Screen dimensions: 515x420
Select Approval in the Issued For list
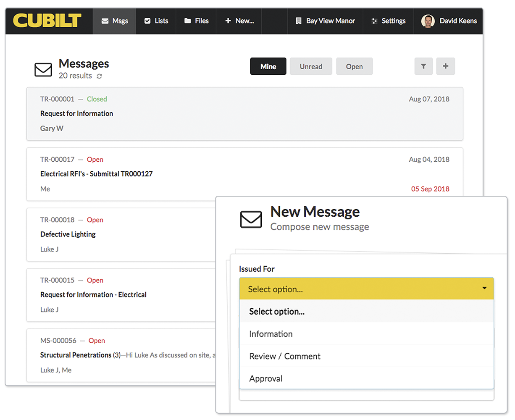[x=266, y=378]
